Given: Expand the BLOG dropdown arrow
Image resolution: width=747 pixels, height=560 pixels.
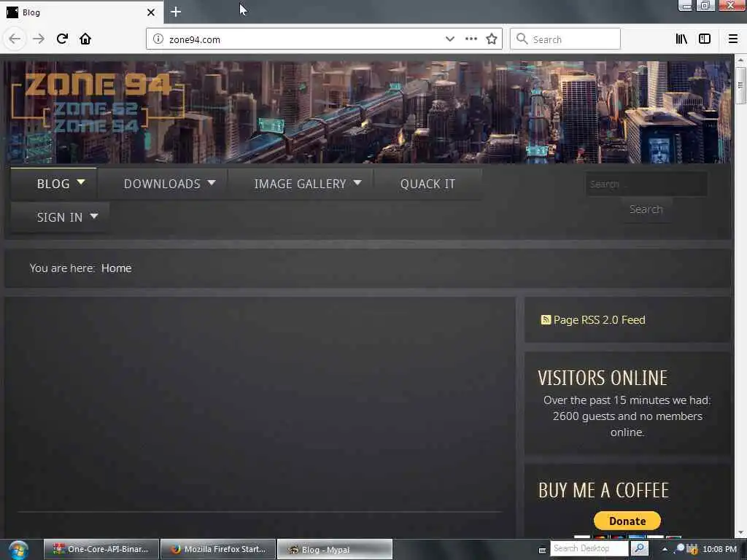Looking at the screenshot, I should click(81, 182).
